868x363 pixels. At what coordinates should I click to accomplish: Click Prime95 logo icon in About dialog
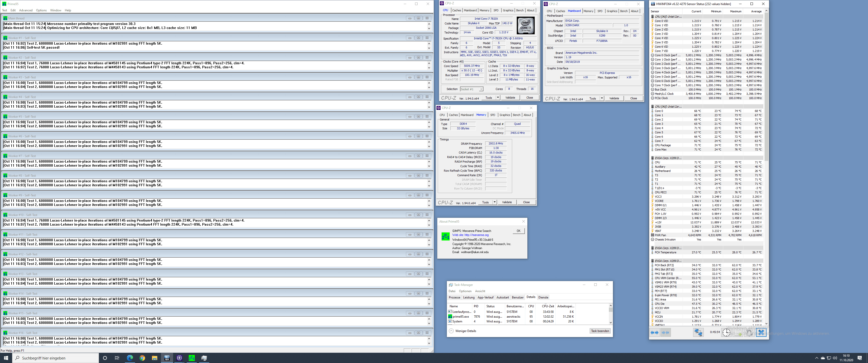point(445,236)
